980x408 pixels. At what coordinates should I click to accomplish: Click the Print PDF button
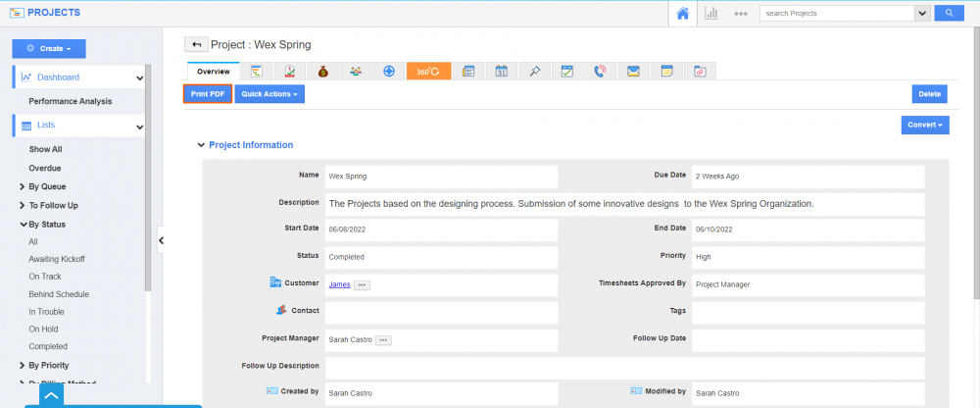pos(207,94)
